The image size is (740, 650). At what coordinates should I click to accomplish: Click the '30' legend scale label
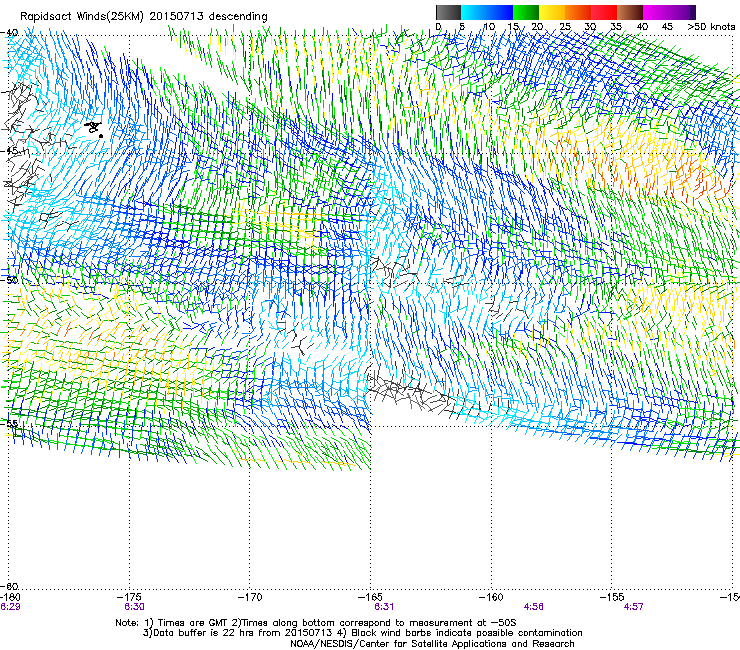click(590, 26)
